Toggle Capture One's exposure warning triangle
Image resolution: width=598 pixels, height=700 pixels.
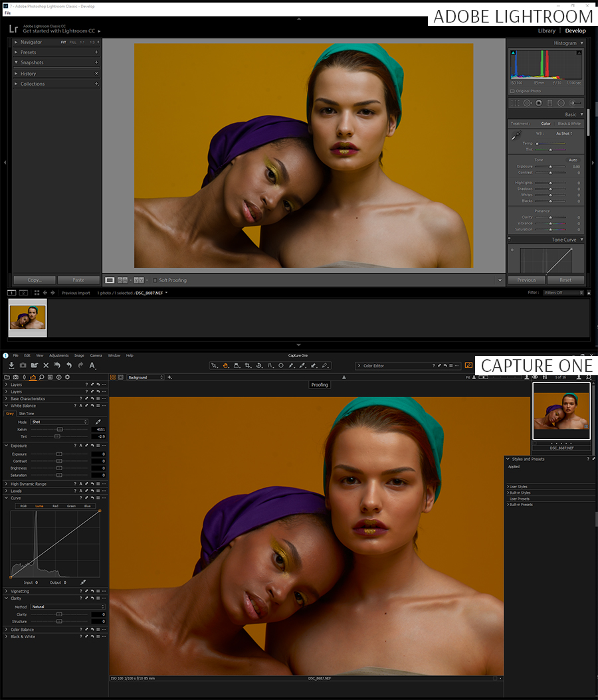[344, 377]
